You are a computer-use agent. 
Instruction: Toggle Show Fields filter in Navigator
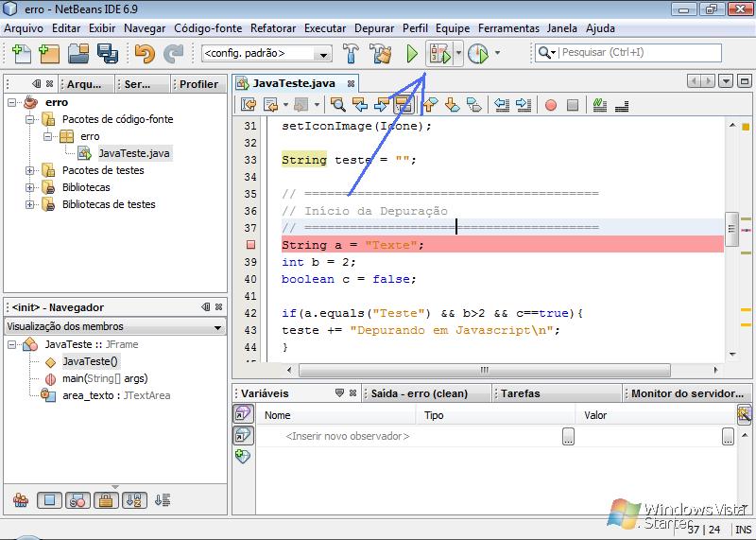point(49,500)
